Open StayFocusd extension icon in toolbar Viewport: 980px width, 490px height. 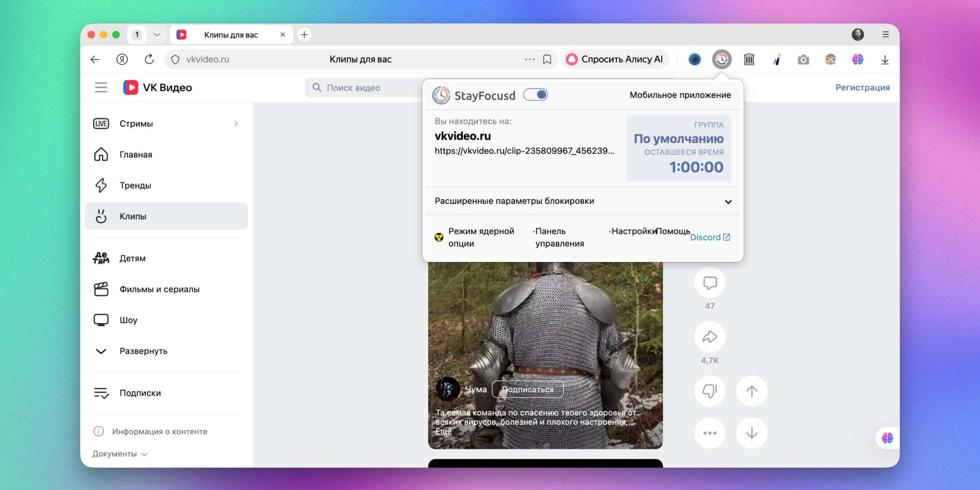pyautogui.click(x=722, y=59)
